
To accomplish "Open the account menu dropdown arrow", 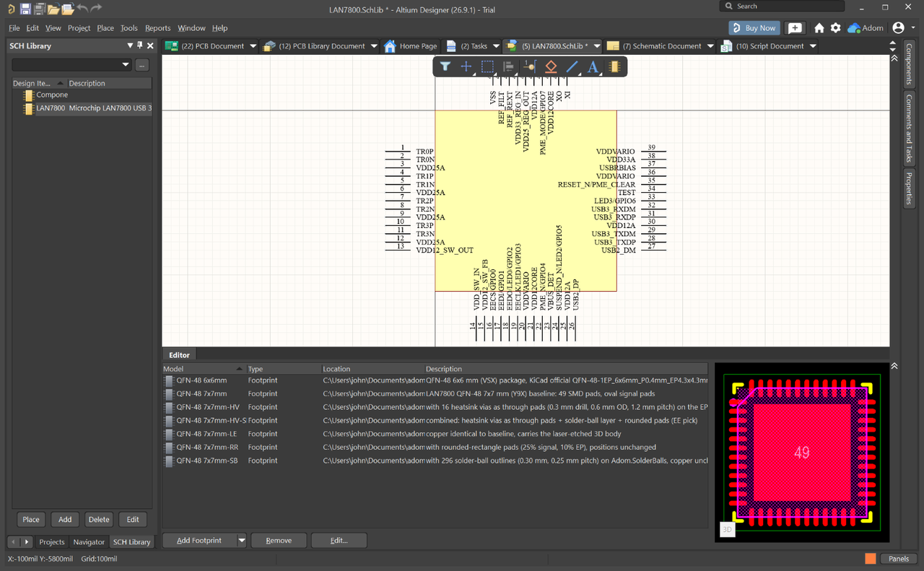I will [x=912, y=27].
